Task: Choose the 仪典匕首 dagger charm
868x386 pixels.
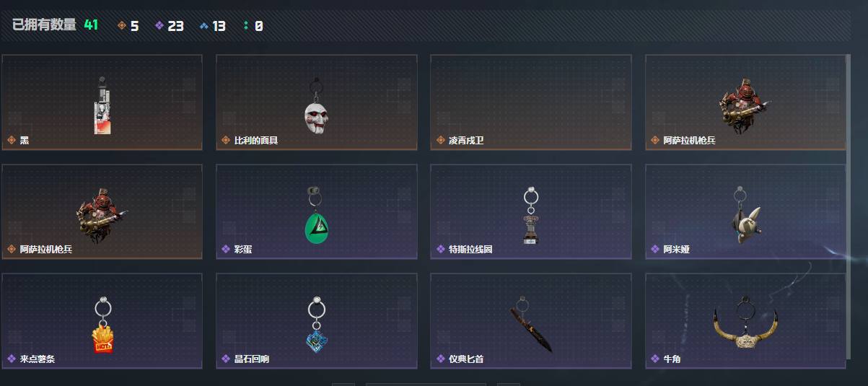Action: (531, 321)
